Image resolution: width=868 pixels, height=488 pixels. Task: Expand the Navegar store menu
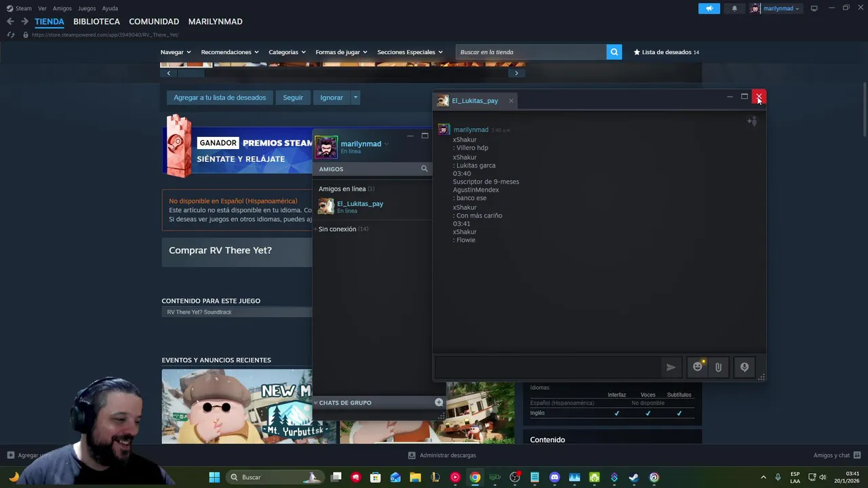[x=176, y=52]
